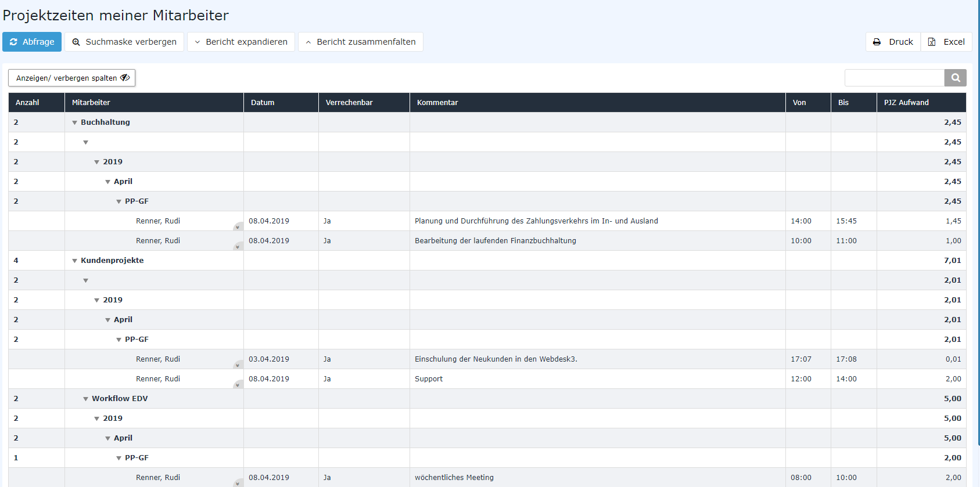Click Von time 17:07

point(801,359)
